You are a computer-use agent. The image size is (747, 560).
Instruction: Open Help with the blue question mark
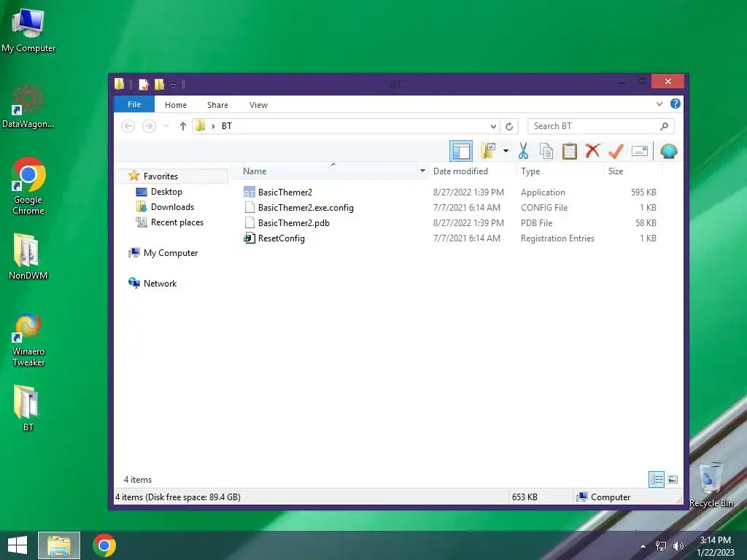point(675,104)
